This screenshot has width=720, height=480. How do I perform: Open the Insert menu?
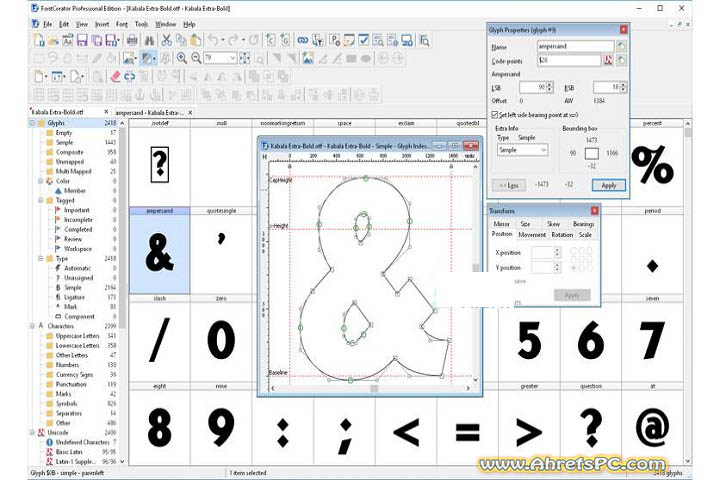[x=102, y=24]
